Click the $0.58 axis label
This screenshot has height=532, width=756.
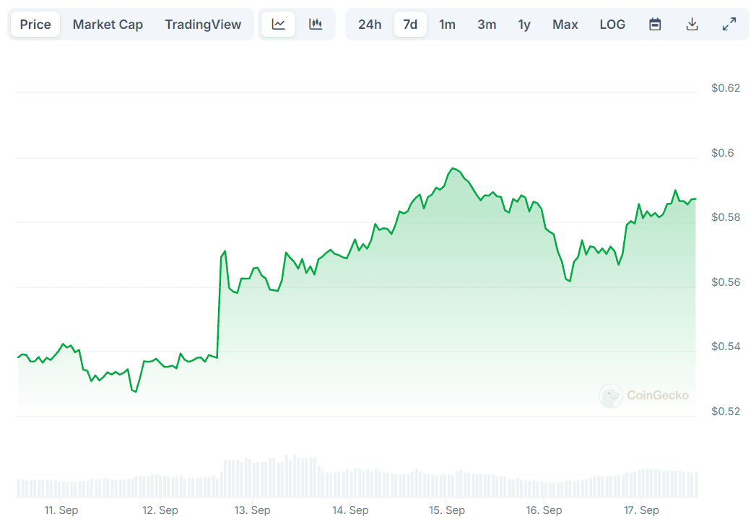(725, 217)
